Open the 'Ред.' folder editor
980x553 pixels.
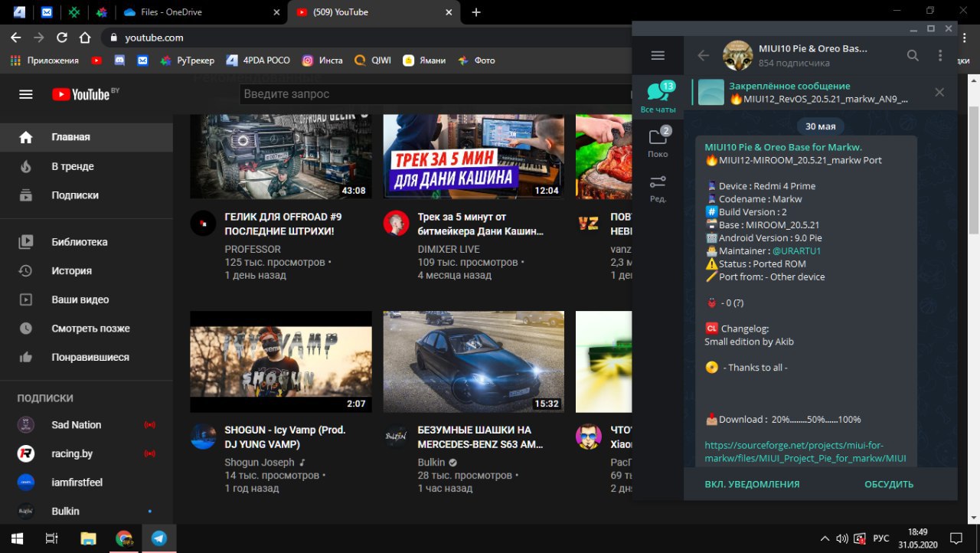657,188
